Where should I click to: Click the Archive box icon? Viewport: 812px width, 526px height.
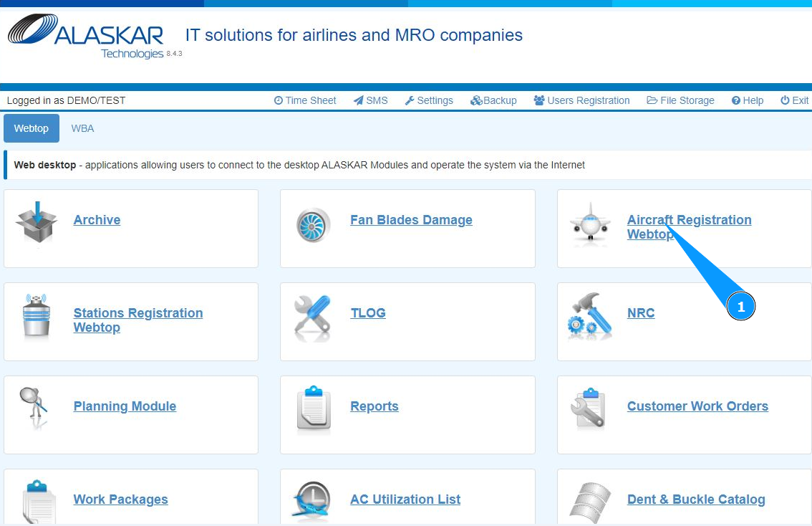click(37, 223)
